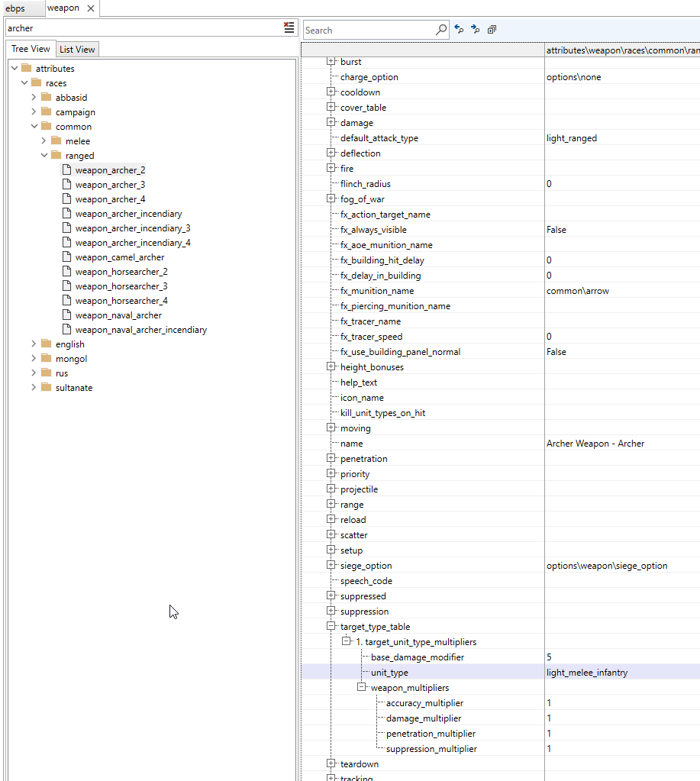Expand the melee folder

tap(44, 140)
